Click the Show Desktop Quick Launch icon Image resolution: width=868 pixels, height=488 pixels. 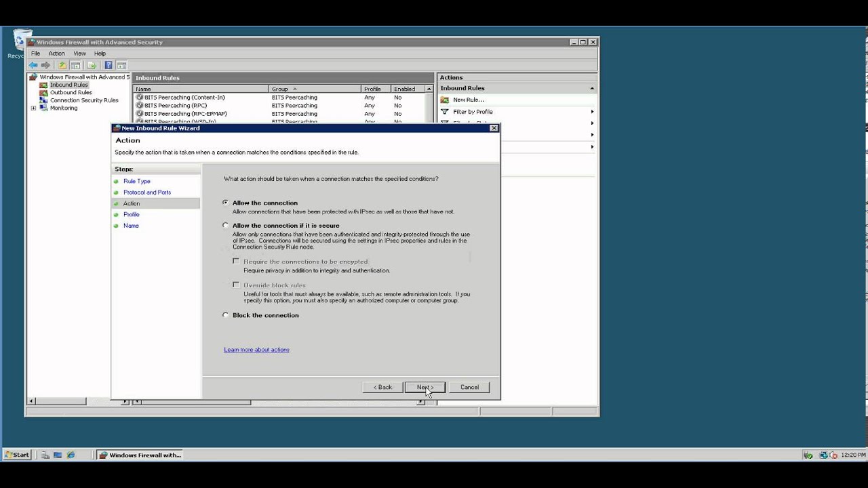58,455
